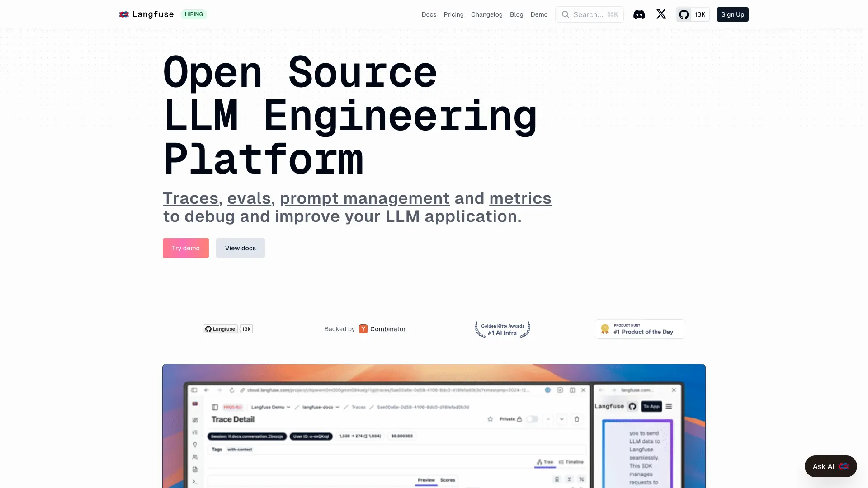This screenshot has height=488, width=868.
Task: Follow the prompt management link
Action: tap(364, 198)
